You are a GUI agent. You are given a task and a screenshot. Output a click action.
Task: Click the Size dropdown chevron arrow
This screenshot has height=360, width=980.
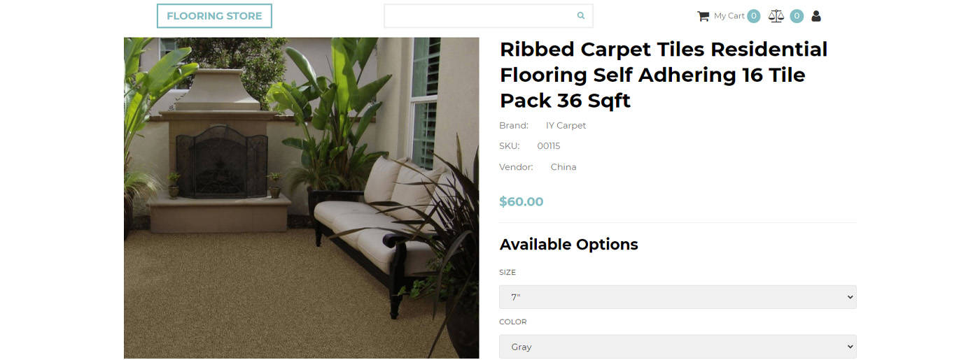pos(850,297)
